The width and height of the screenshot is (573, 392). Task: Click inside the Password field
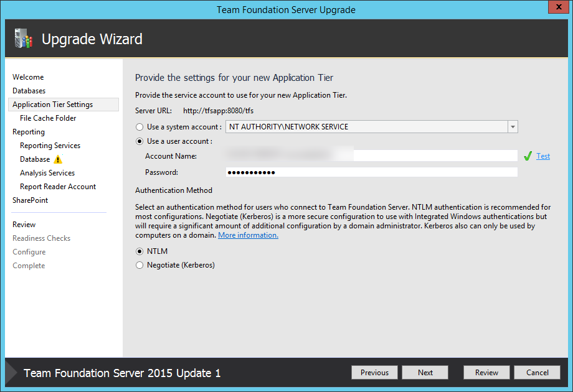(x=371, y=172)
